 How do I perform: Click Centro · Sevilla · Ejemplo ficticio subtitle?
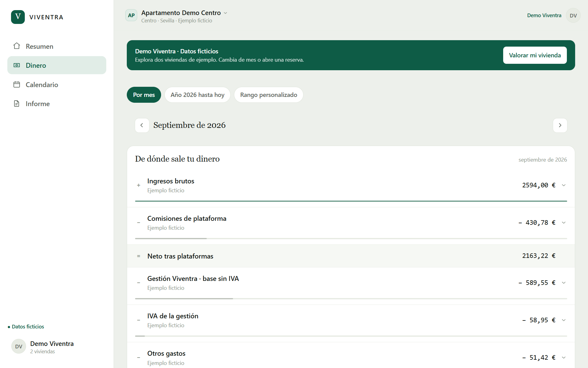(x=177, y=21)
